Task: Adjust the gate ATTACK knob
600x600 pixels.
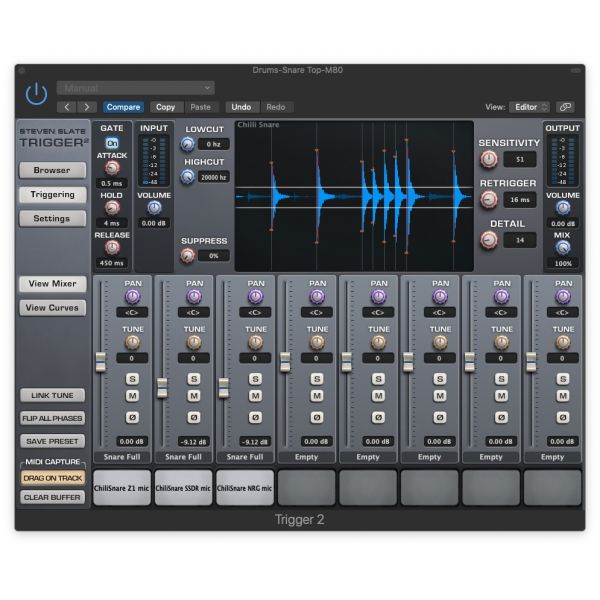Action: tap(112, 168)
